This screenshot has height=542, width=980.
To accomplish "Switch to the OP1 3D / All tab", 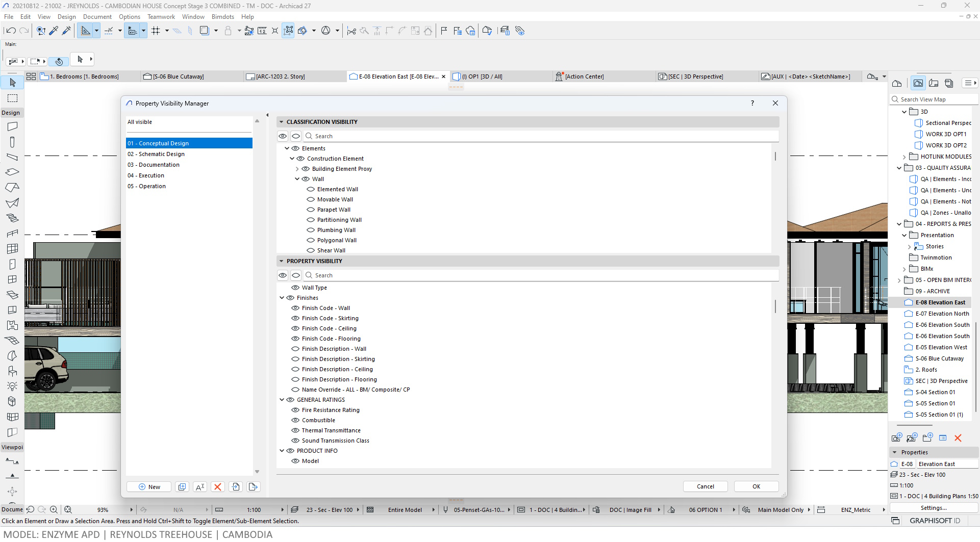I will coord(482,76).
